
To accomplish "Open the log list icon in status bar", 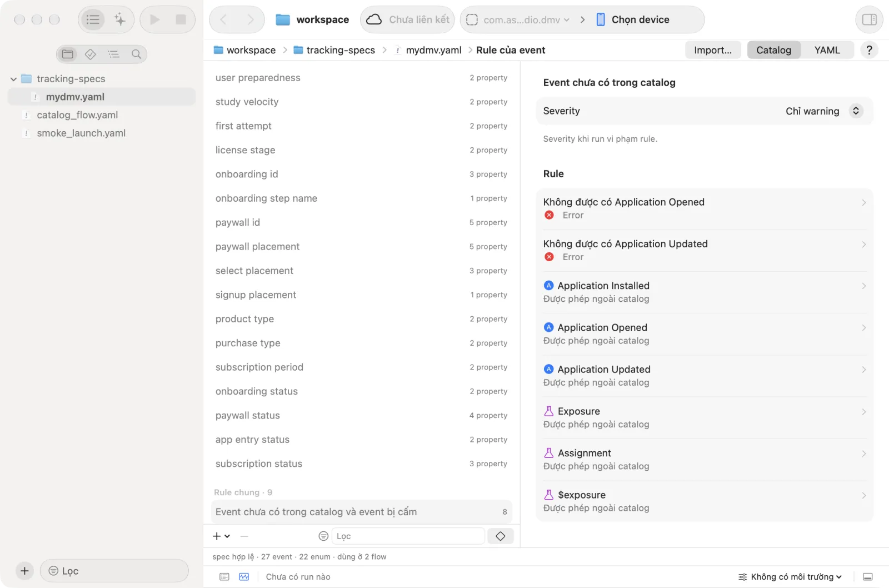I will tap(224, 577).
